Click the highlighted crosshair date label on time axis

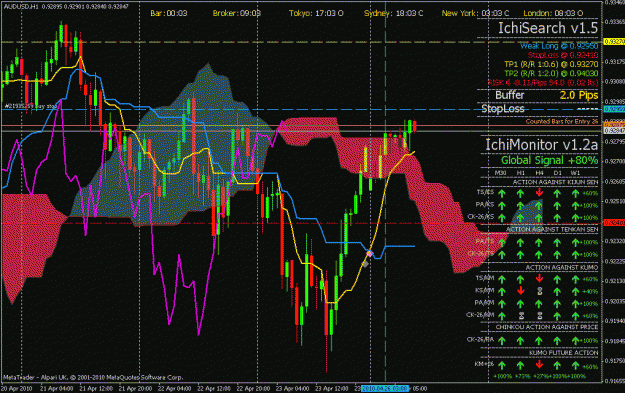(385, 388)
